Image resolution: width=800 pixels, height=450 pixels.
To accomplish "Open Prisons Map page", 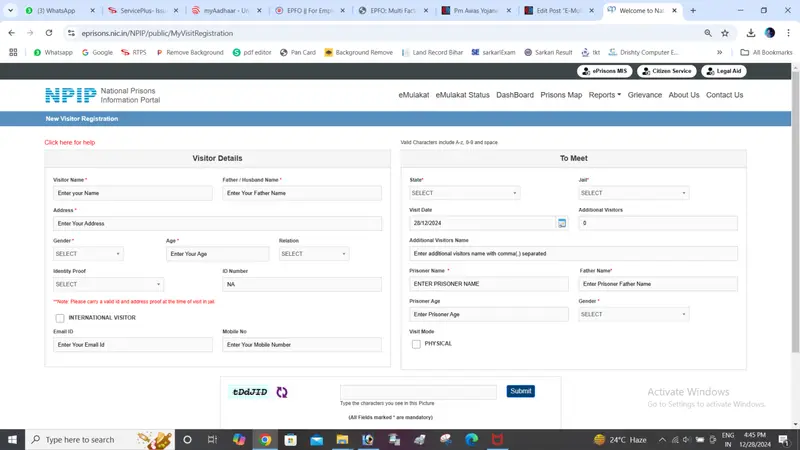I will coord(561,95).
